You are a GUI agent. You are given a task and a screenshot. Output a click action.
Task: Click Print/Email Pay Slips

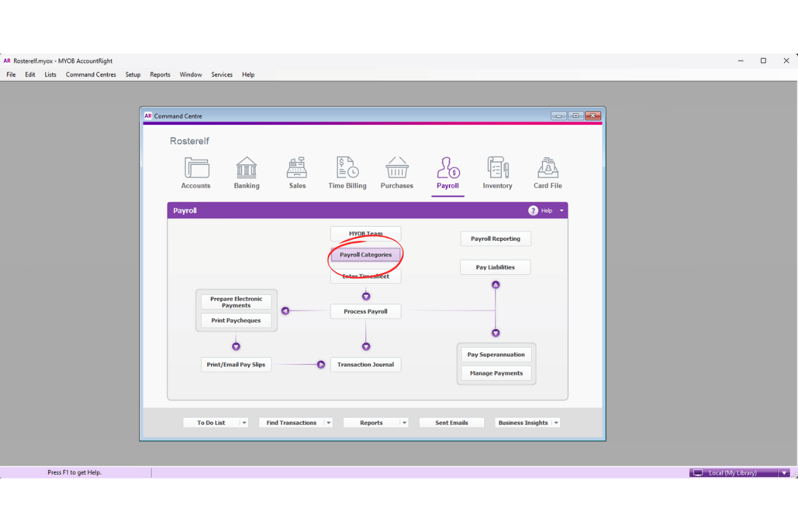[236, 364]
